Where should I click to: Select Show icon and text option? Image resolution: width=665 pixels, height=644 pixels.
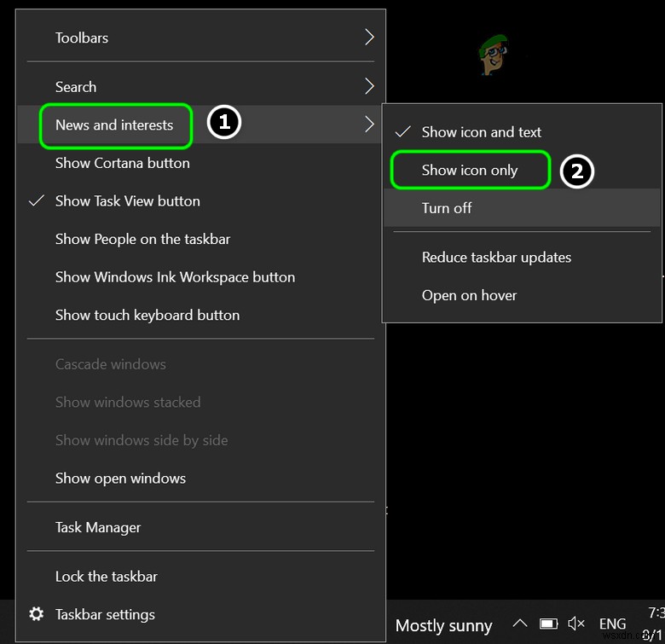[x=482, y=132]
